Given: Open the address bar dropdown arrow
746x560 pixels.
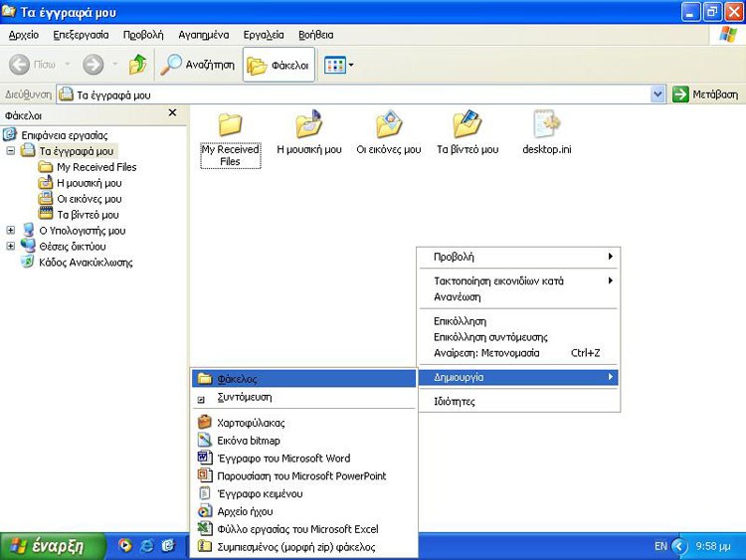Looking at the screenshot, I should 657,94.
